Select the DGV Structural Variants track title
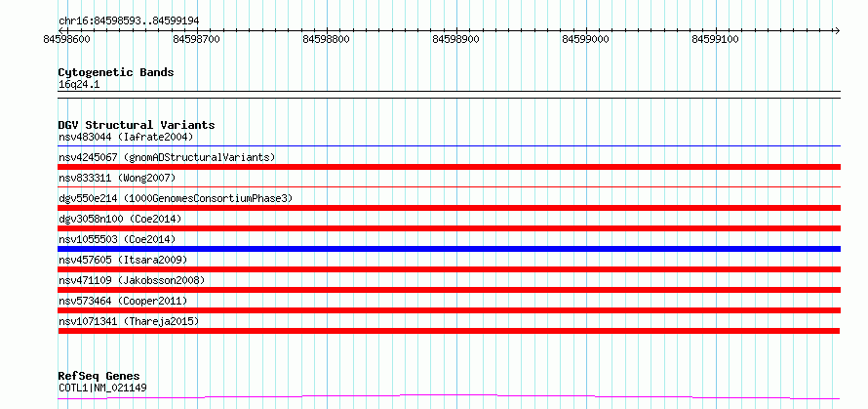Image resolution: width=868 pixels, height=409 pixels. (x=137, y=125)
